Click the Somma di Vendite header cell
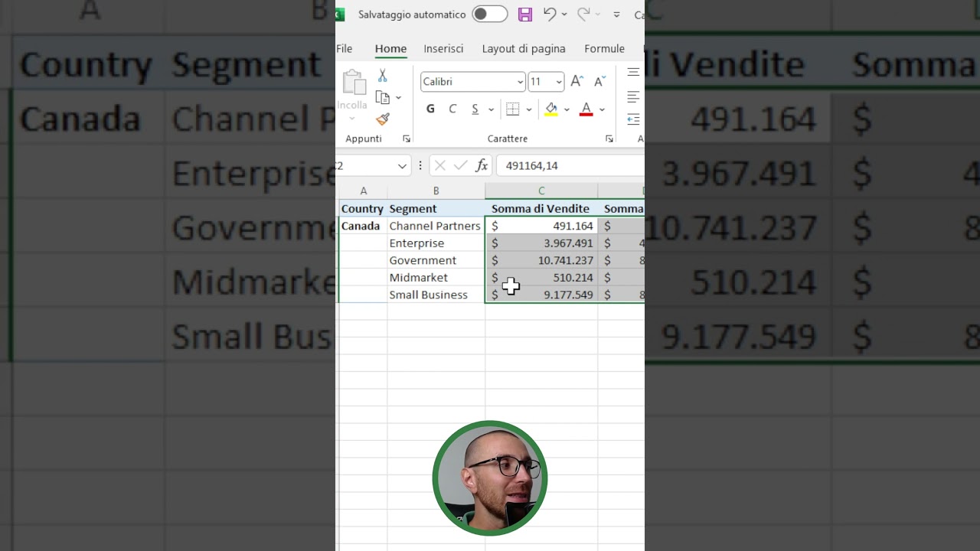Image resolution: width=980 pixels, height=551 pixels. (x=541, y=208)
